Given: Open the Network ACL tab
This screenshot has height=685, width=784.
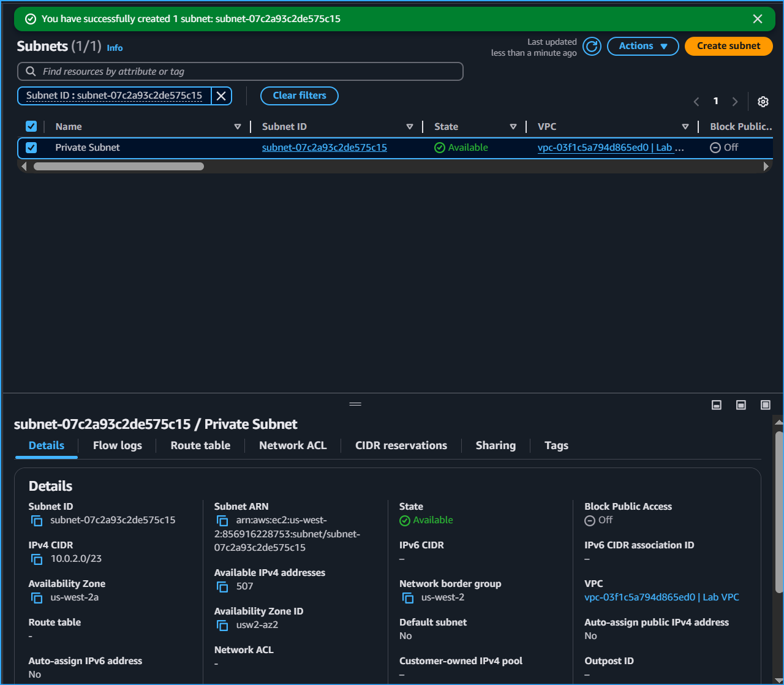Looking at the screenshot, I should point(293,445).
